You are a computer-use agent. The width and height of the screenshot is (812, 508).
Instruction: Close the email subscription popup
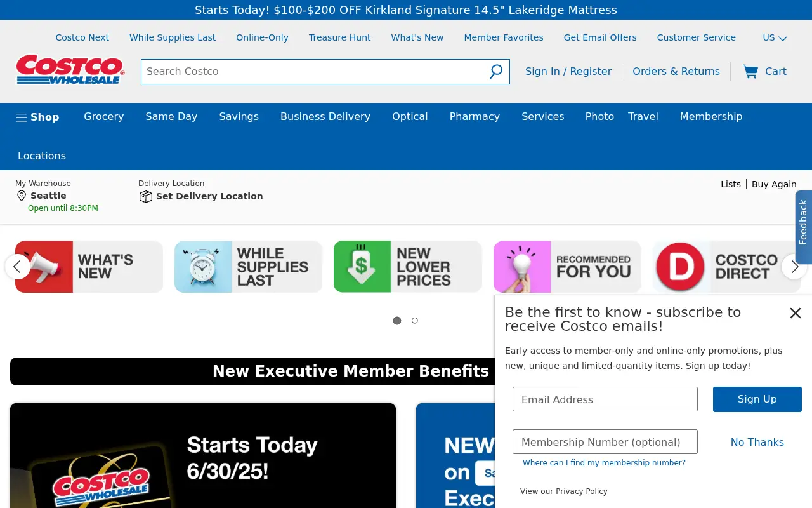click(796, 312)
